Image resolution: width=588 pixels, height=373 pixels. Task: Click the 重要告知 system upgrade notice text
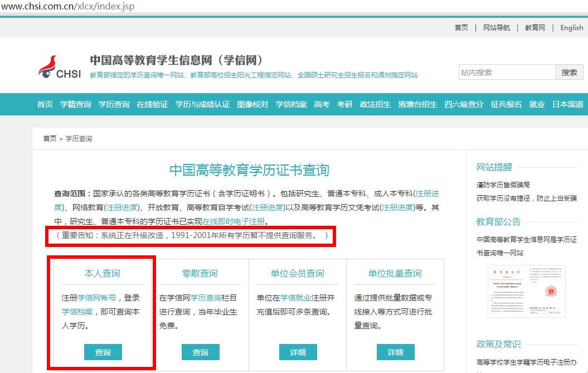coord(192,236)
